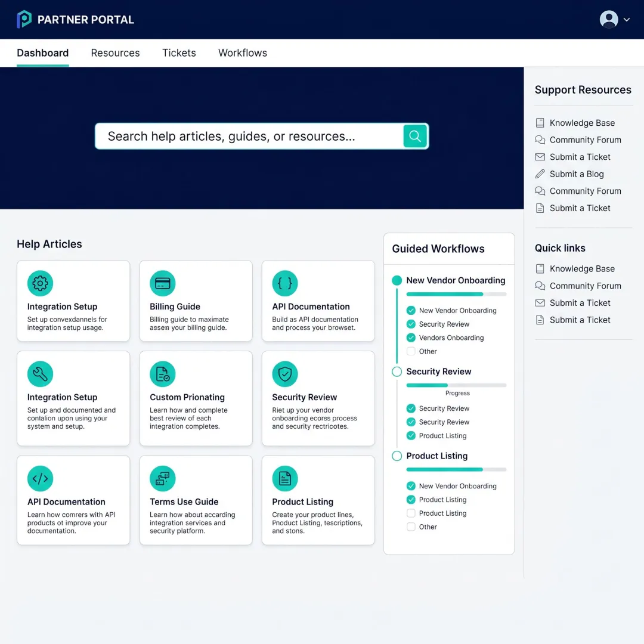Click envelope Submit a Ticket icon in Support Resources

540,157
